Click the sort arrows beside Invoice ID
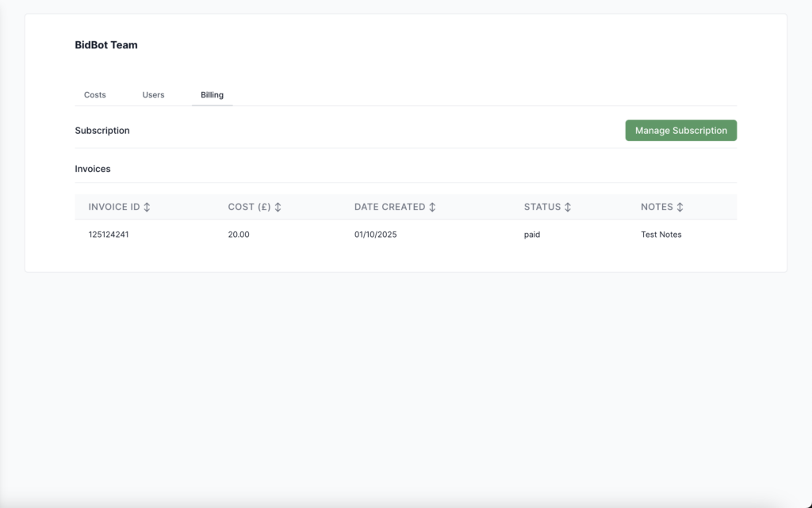812x508 pixels. 147,207
